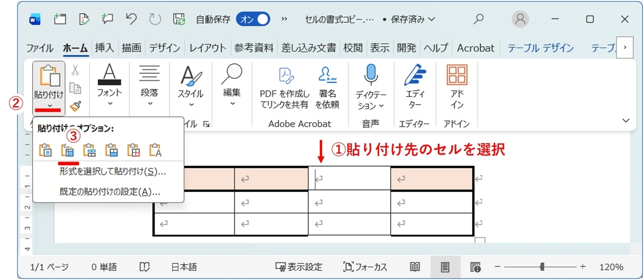Image resolution: width=644 pixels, height=280 pixels.
Task: Go to the 参考資料 tab
Action: pyautogui.click(x=254, y=48)
